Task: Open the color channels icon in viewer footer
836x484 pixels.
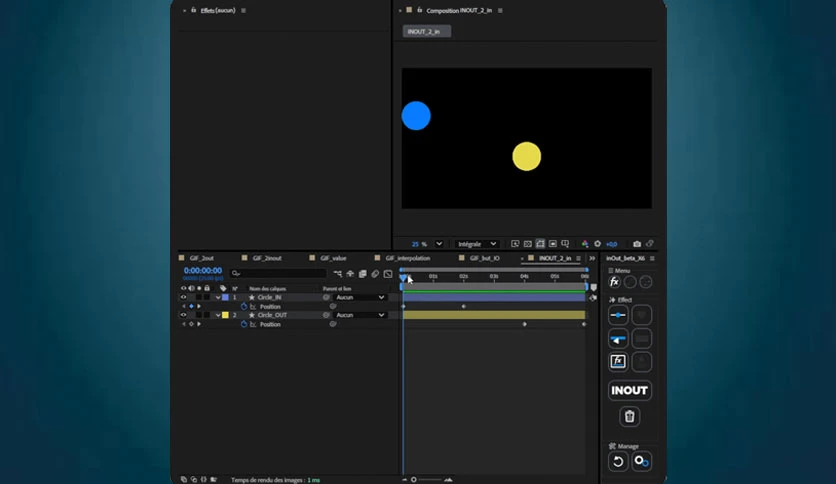Action: click(585, 244)
